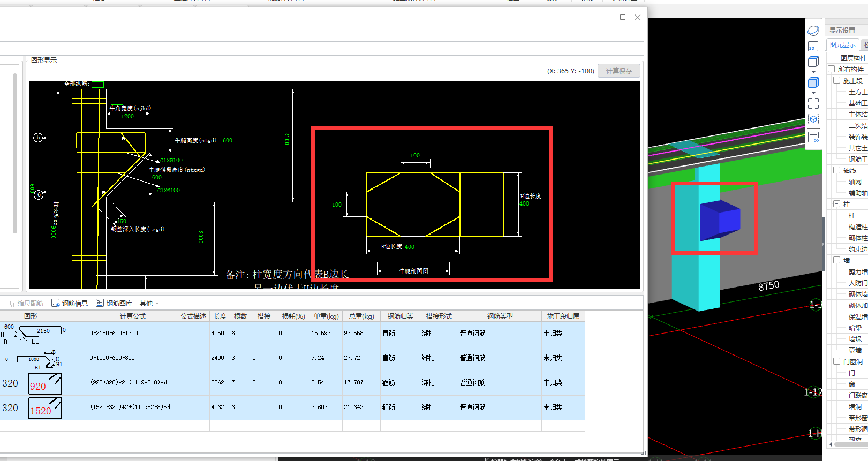Select 幕墙 in layer tree

click(x=855, y=350)
